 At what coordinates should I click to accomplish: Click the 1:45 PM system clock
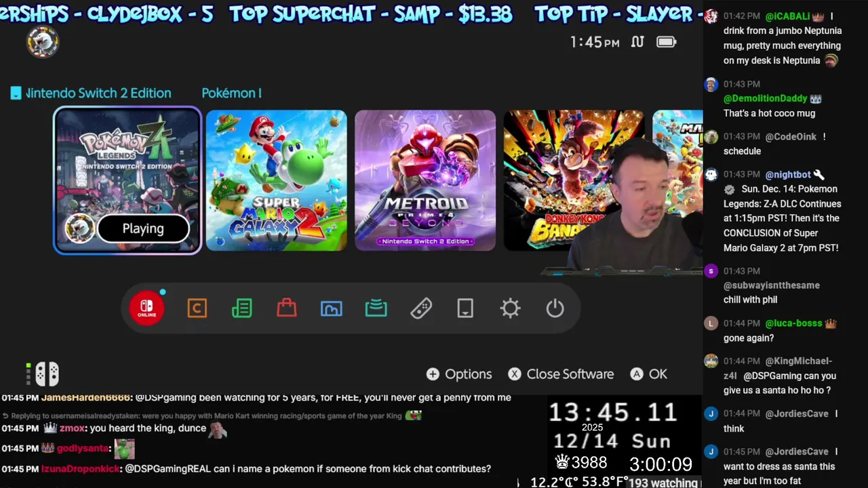(x=595, y=42)
